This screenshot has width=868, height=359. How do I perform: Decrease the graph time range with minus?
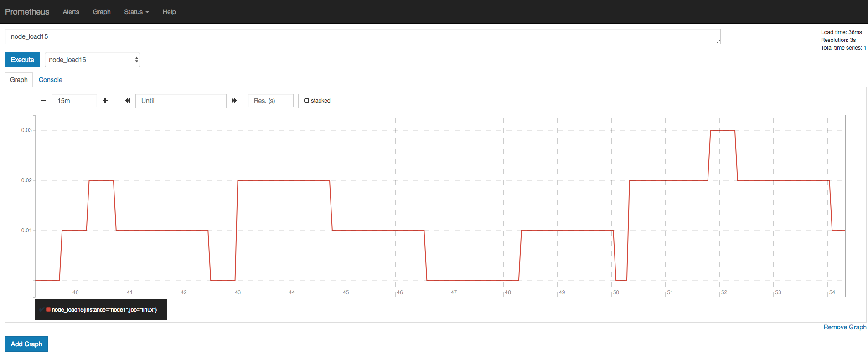pyautogui.click(x=43, y=101)
